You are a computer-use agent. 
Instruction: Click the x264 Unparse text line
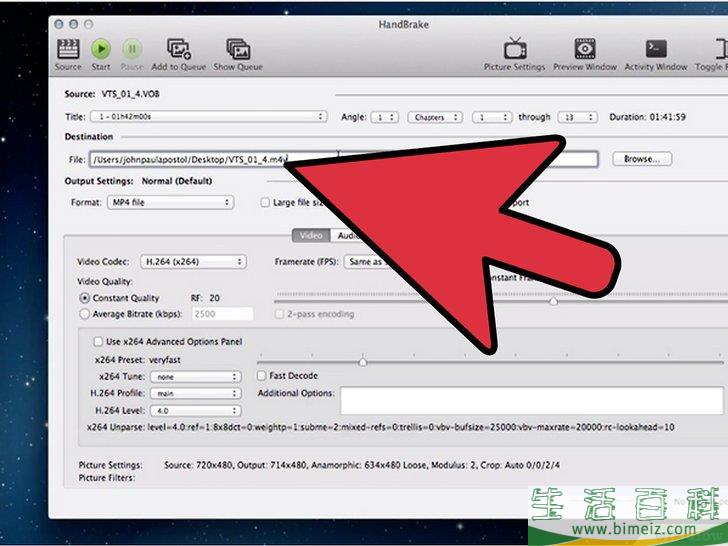(x=381, y=427)
